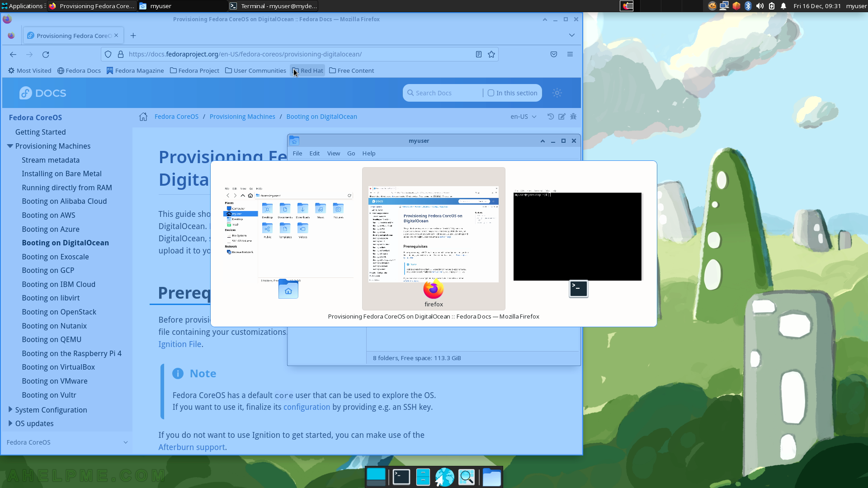Click the Firefox back arrow button

tap(13, 54)
